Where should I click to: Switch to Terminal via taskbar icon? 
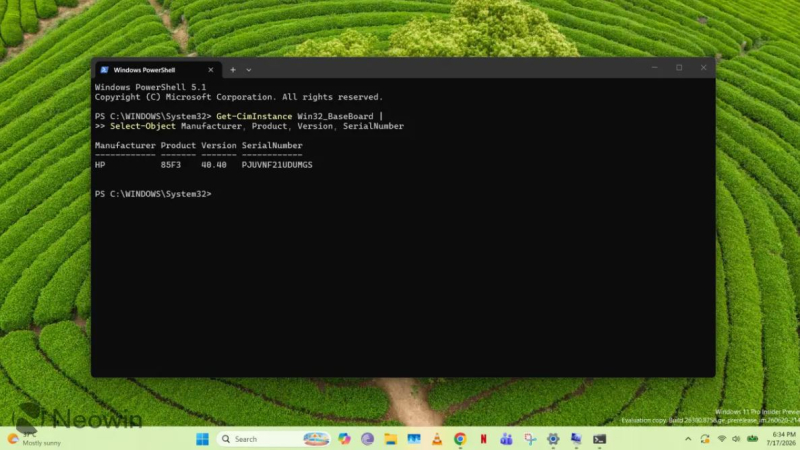point(599,439)
